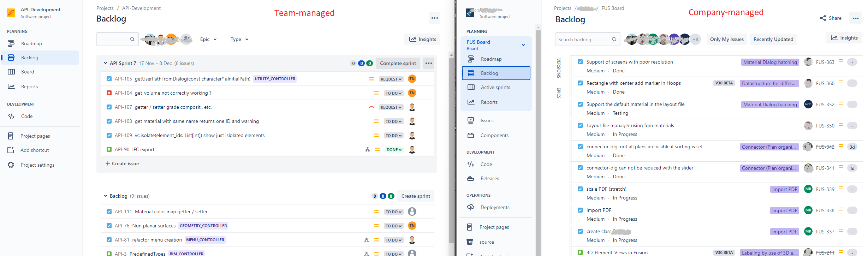Click the Search backlog input field
The width and height of the screenshot is (868, 256).
coord(588,39)
